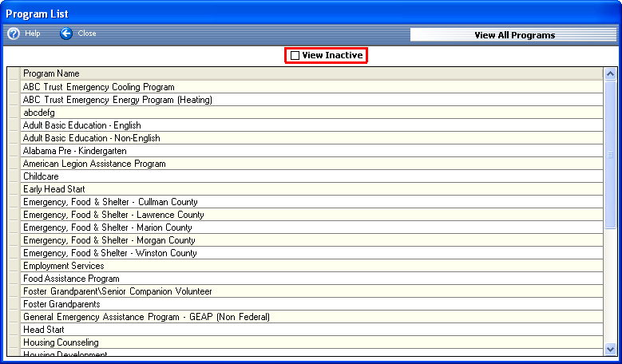Enable the View Inactive checkbox

(x=295, y=56)
